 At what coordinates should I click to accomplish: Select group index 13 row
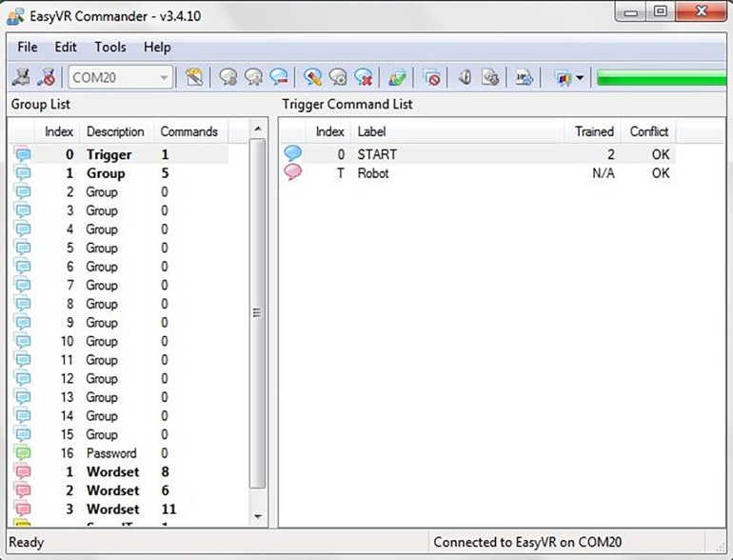pyautogui.click(x=119, y=397)
